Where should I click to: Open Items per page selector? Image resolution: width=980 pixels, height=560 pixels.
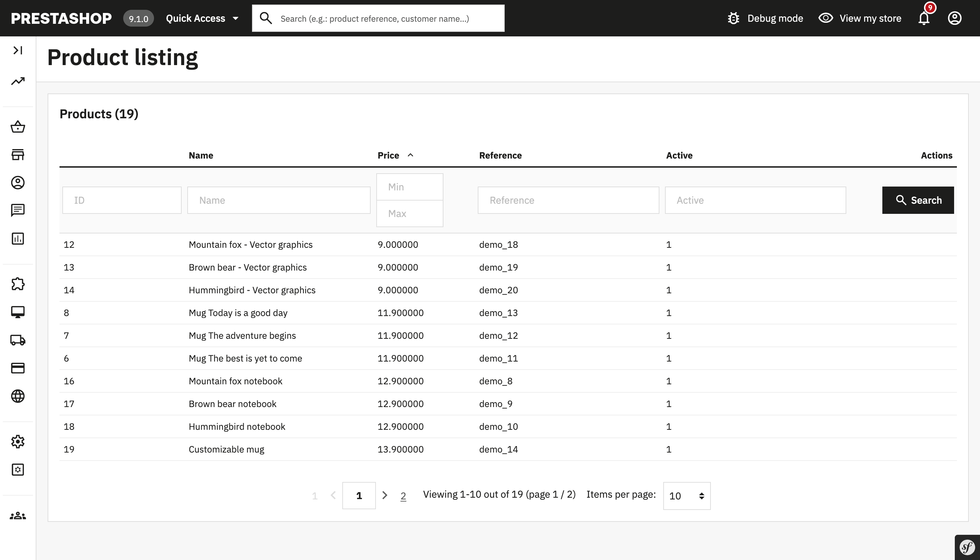[687, 496]
